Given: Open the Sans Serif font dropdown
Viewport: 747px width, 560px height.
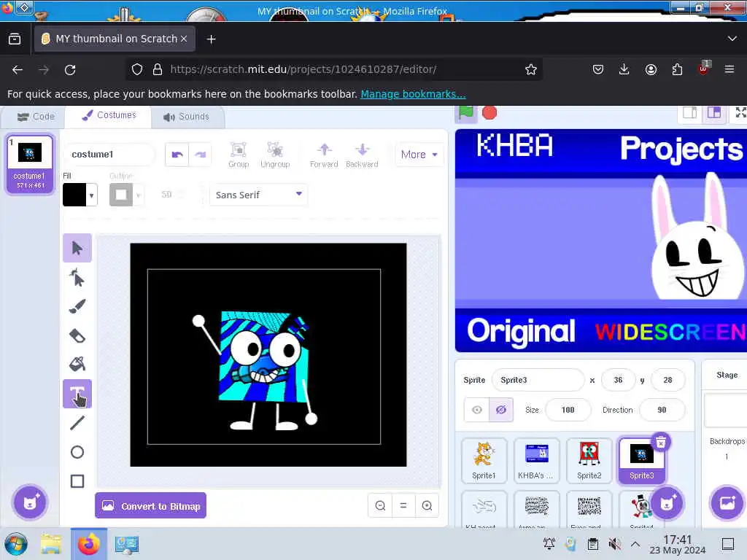Looking at the screenshot, I should 258,195.
